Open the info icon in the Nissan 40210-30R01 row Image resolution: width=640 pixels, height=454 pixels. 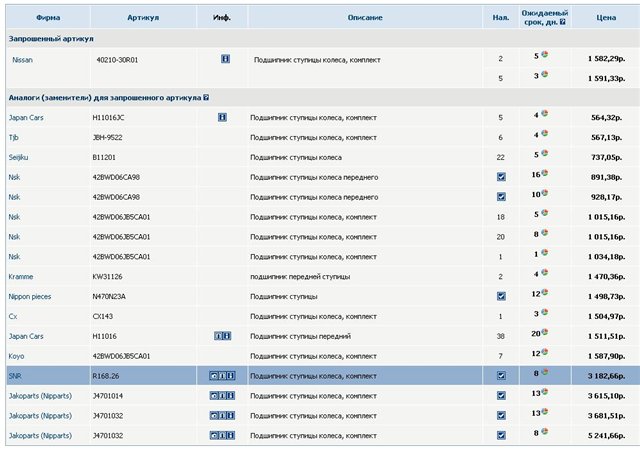225,59
